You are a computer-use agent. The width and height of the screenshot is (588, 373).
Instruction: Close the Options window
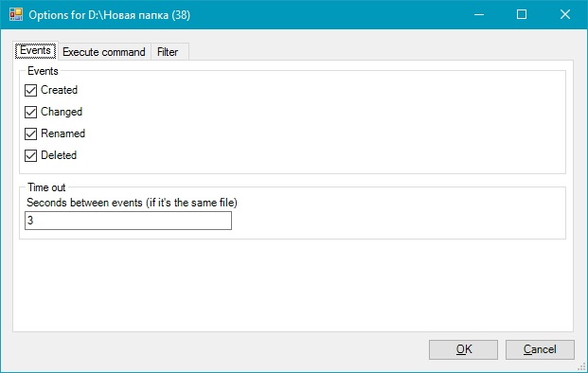(x=565, y=14)
